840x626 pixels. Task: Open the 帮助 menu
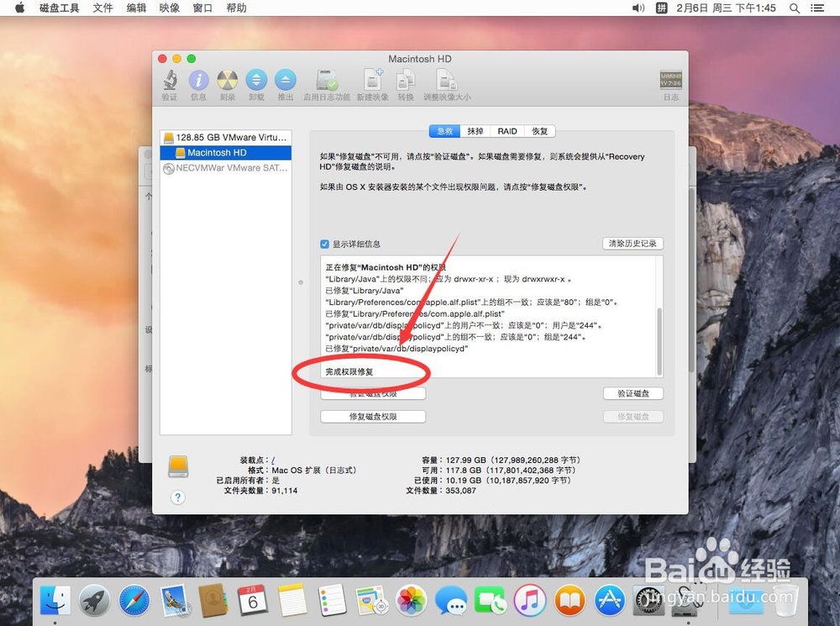tap(236, 8)
